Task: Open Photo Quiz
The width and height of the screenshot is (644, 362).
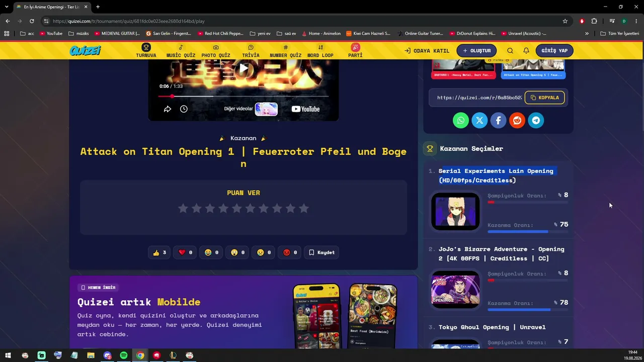Action: [x=216, y=51]
